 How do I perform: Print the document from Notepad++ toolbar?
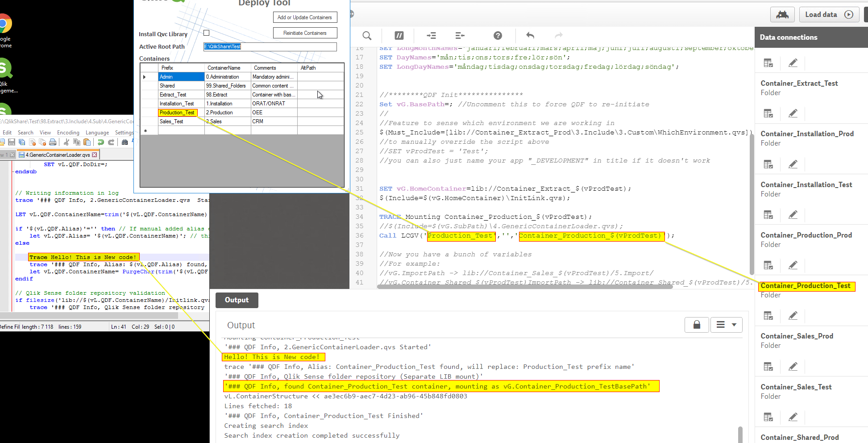pos(53,142)
